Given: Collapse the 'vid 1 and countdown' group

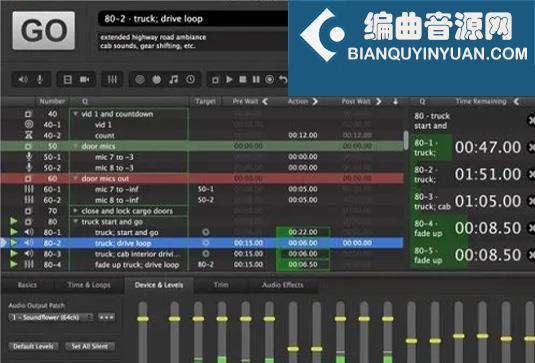Looking at the screenshot, I should 75,114.
